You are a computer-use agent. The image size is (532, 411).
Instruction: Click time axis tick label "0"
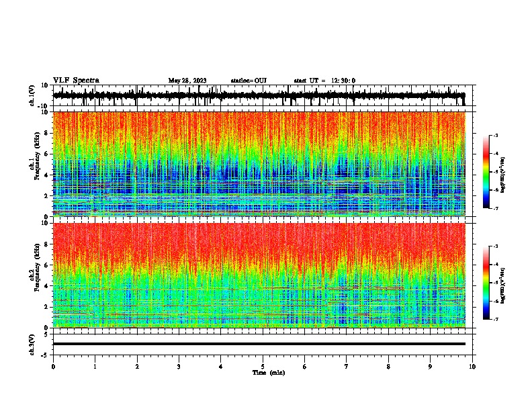tap(53, 367)
